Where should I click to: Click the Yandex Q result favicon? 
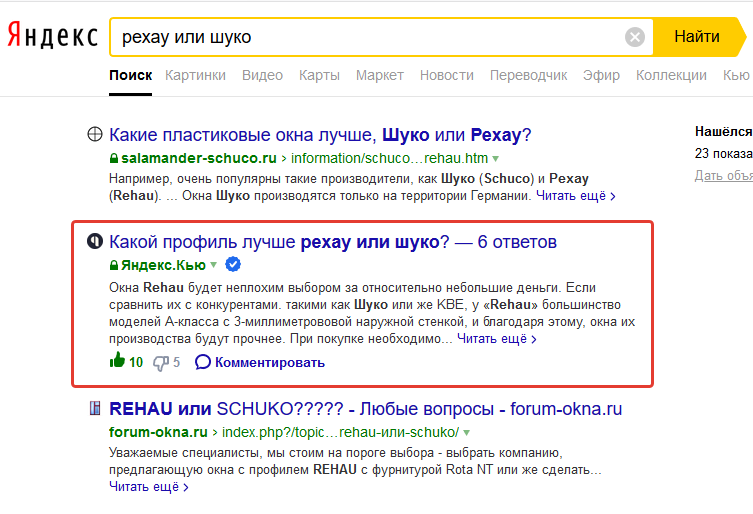(x=95, y=242)
